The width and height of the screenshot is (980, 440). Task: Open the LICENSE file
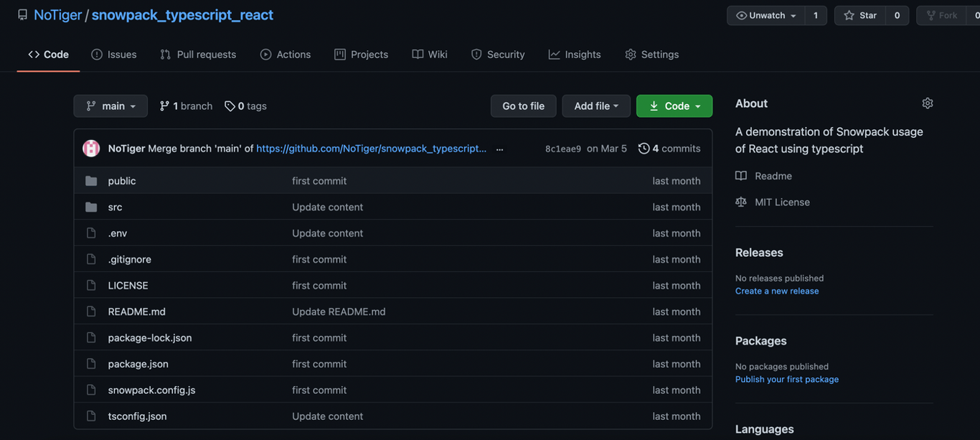click(x=128, y=286)
